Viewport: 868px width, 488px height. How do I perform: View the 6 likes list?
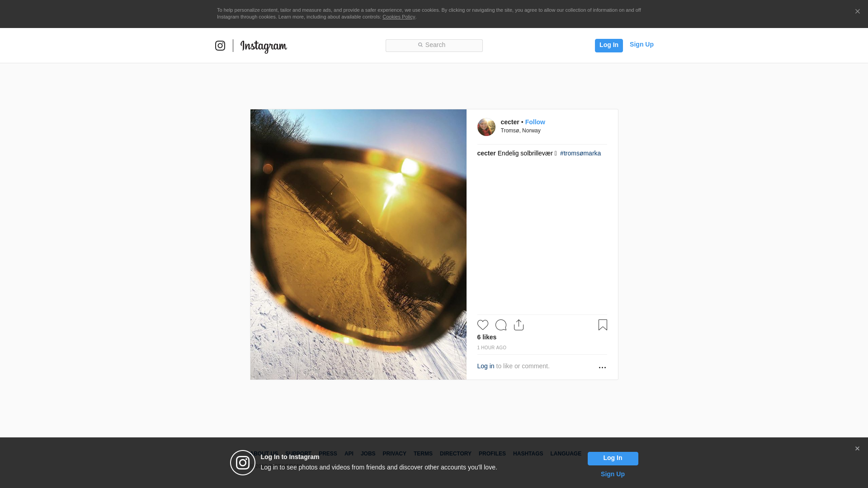click(x=487, y=337)
